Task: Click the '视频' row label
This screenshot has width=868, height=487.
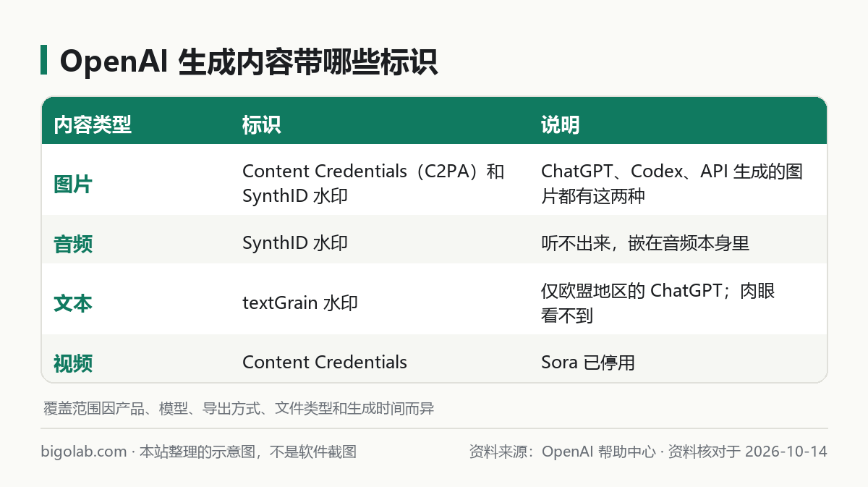Action: [72, 363]
